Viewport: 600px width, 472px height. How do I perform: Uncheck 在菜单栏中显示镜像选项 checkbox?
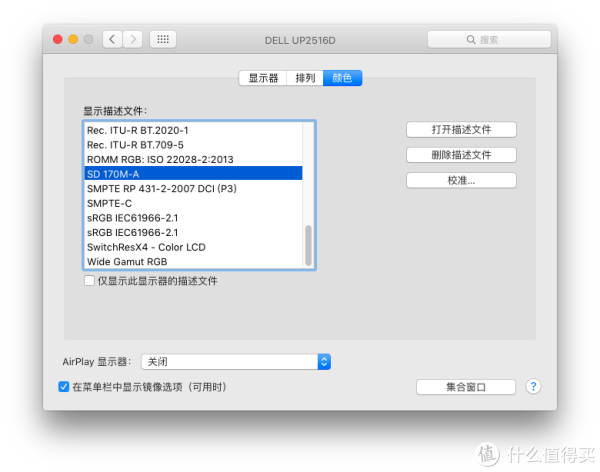(64, 387)
